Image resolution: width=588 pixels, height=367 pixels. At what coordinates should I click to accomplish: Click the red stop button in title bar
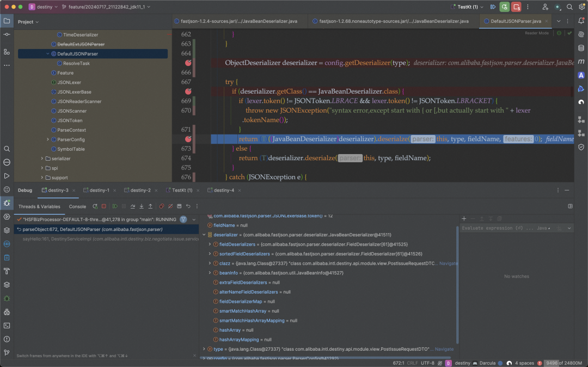coord(516,7)
